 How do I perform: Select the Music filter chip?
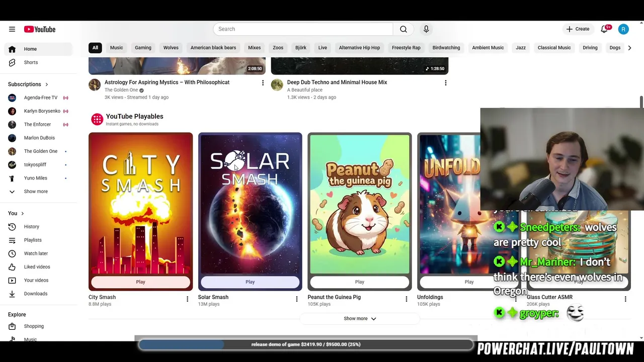point(116,48)
